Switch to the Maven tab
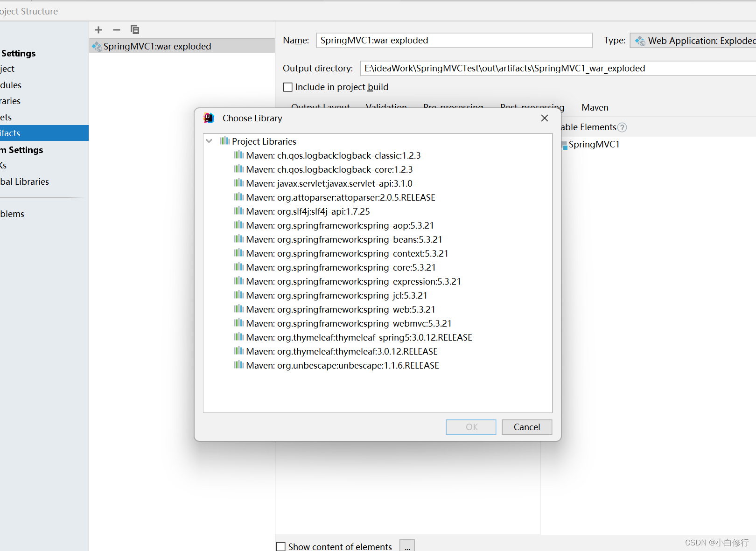This screenshot has width=756, height=551. coord(595,107)
